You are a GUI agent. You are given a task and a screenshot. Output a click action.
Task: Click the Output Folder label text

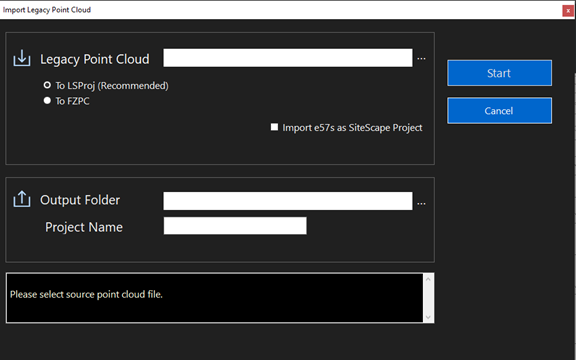click(x=80, y=200)
